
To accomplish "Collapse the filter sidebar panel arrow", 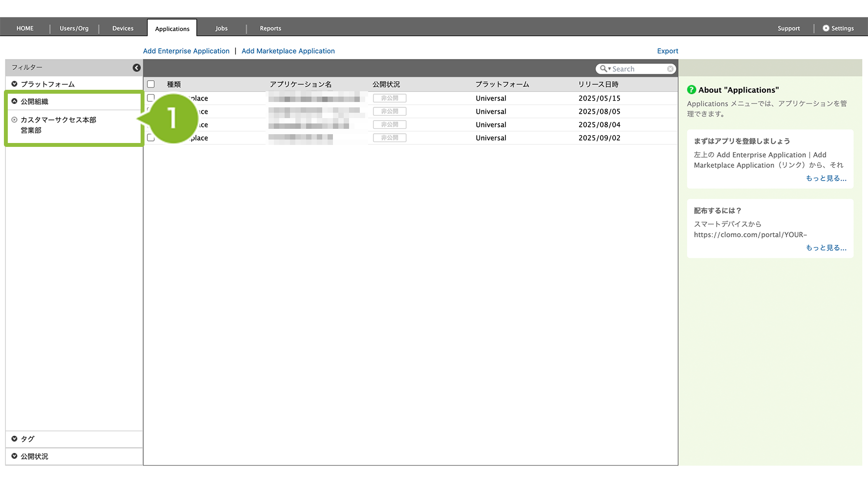I will [137, 68].
